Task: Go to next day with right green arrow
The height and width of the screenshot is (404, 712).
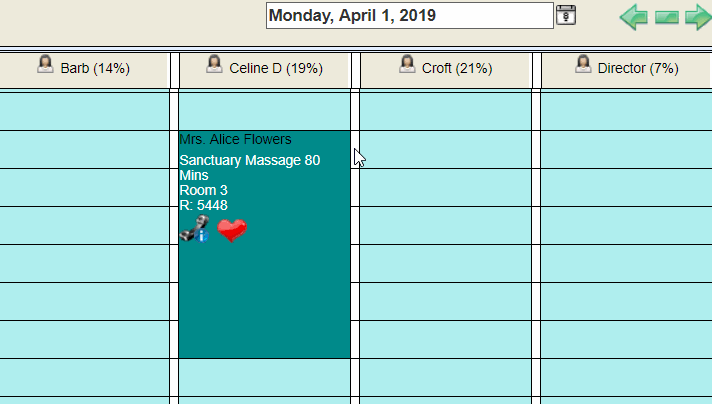Action: coord(698,17)
